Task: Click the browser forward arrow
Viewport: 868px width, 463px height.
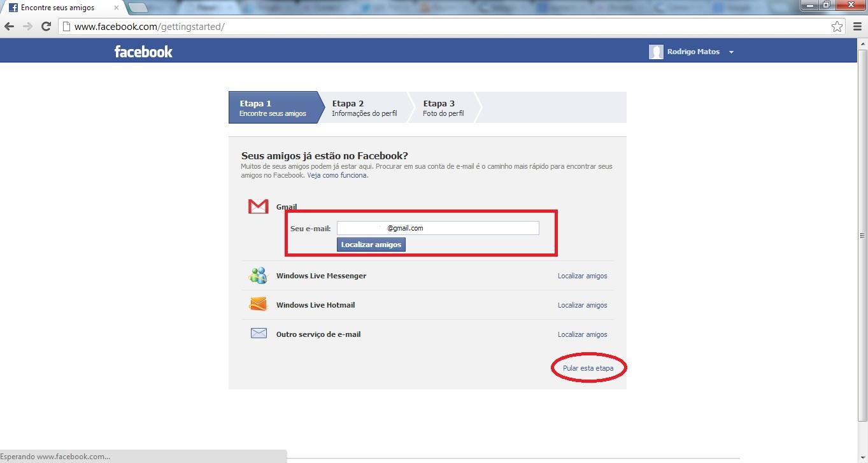Action: coord(27,27)
